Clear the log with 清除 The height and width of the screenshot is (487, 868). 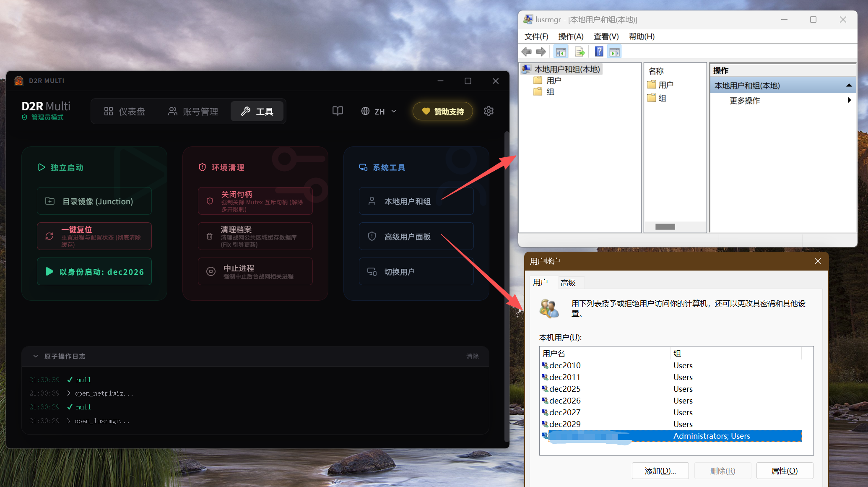coord(473,356)
